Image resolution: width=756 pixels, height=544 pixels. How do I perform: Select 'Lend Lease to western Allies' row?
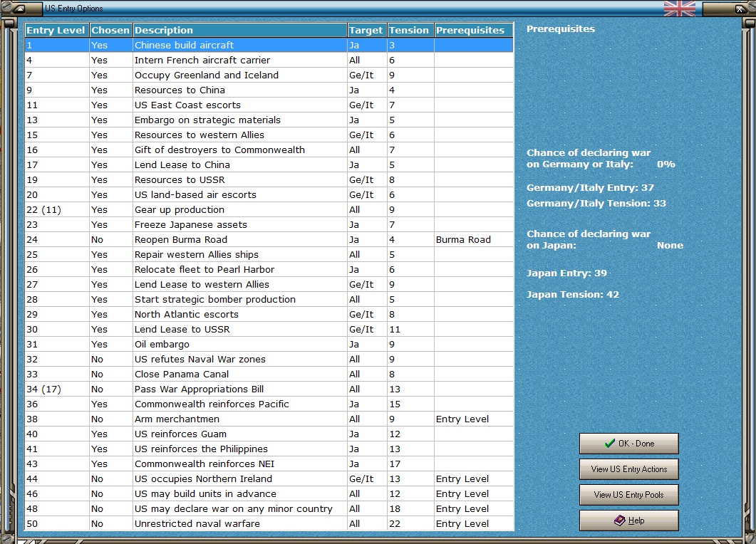click(269, 284)
